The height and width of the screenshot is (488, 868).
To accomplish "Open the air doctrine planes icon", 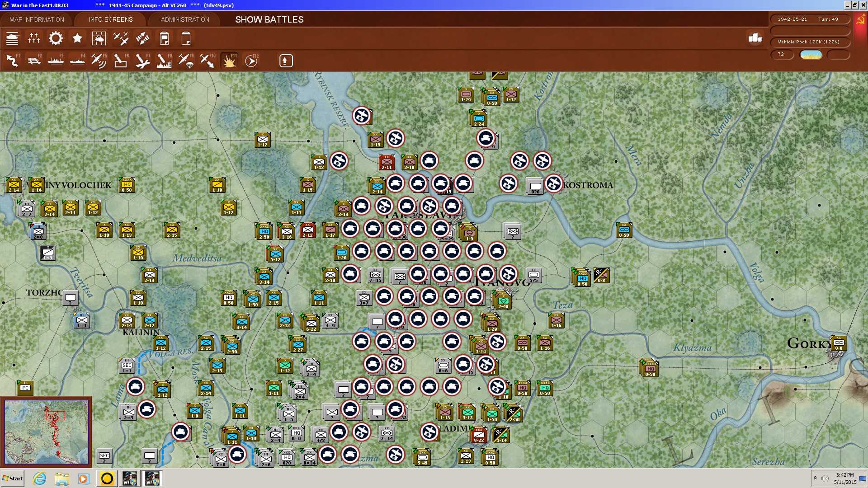I will click(121, 38).
